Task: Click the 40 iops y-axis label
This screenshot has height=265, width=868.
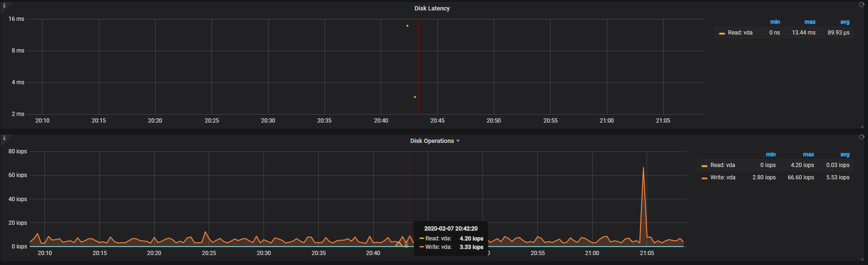Action: (18, 199)
